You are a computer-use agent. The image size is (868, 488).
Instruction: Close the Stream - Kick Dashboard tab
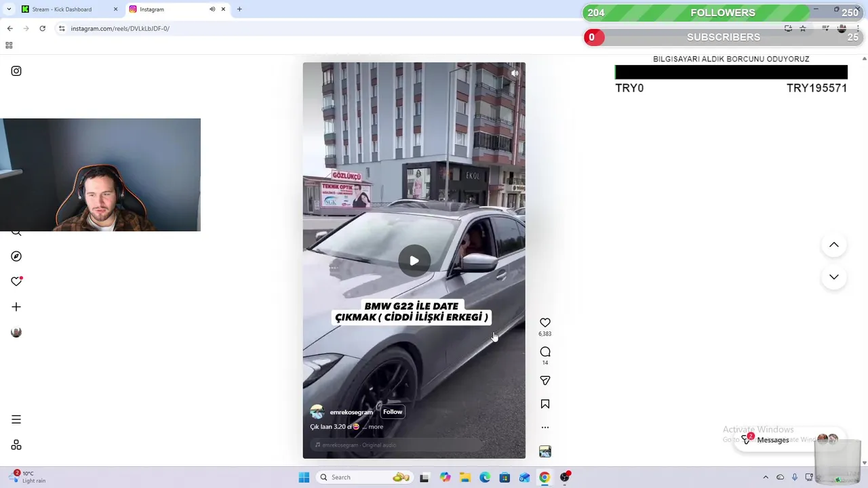pyautogui.click(x=115, y=9)
